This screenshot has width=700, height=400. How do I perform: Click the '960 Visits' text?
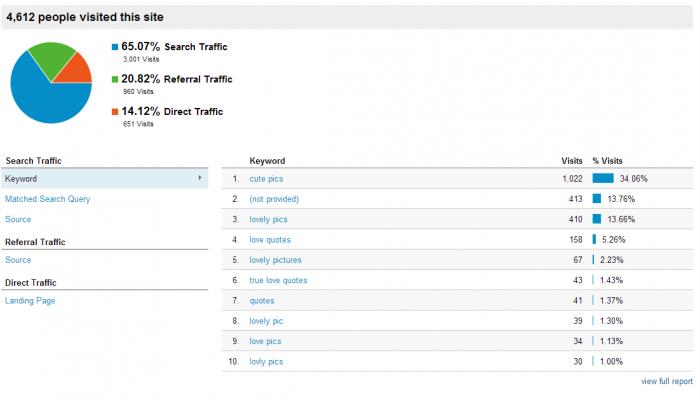point(138,92)
